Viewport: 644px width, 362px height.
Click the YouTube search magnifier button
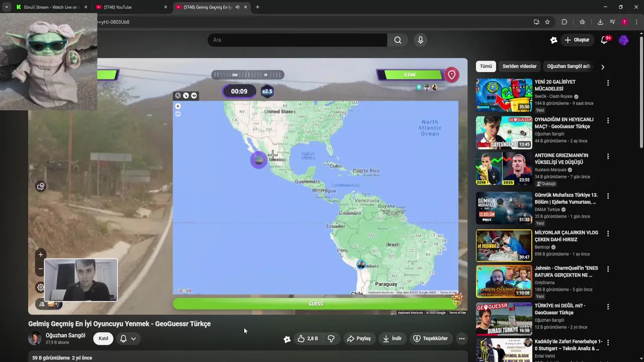(x=398, y=40)
